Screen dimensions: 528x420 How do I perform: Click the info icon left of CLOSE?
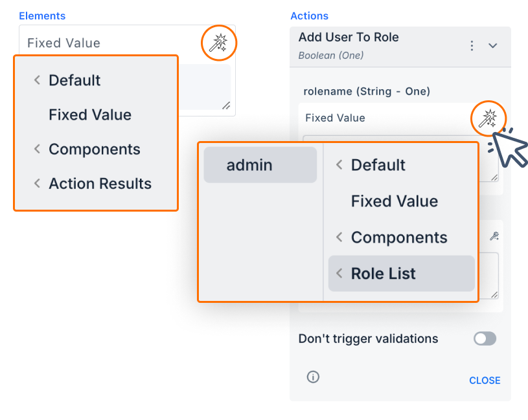[x=313, y=377]
